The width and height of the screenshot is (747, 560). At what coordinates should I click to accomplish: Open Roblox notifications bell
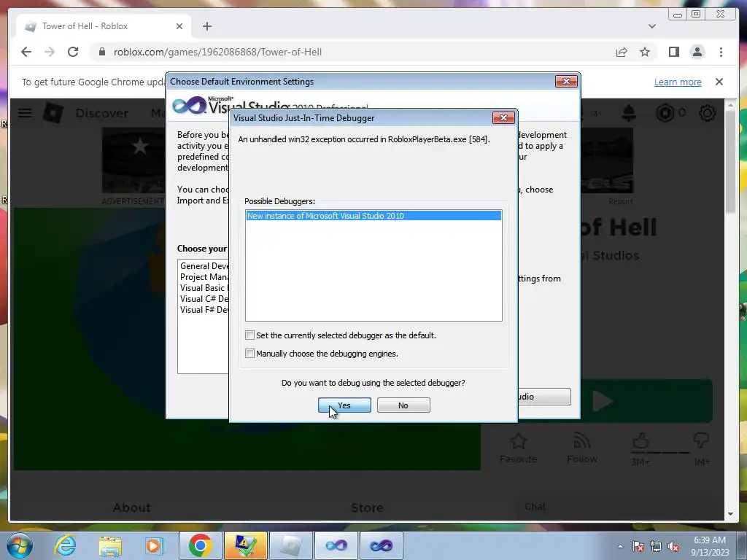tap(629, 113)
